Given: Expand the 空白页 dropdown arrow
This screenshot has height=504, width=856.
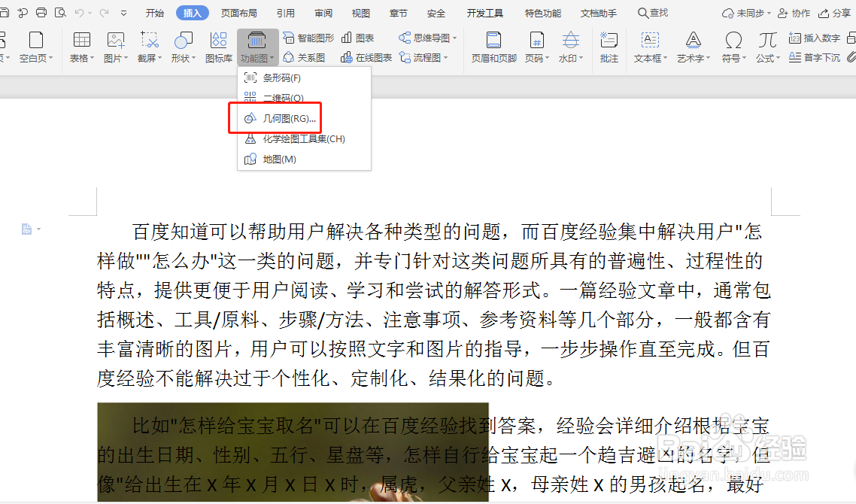Looking at the screenshot, I should (51, 58).
